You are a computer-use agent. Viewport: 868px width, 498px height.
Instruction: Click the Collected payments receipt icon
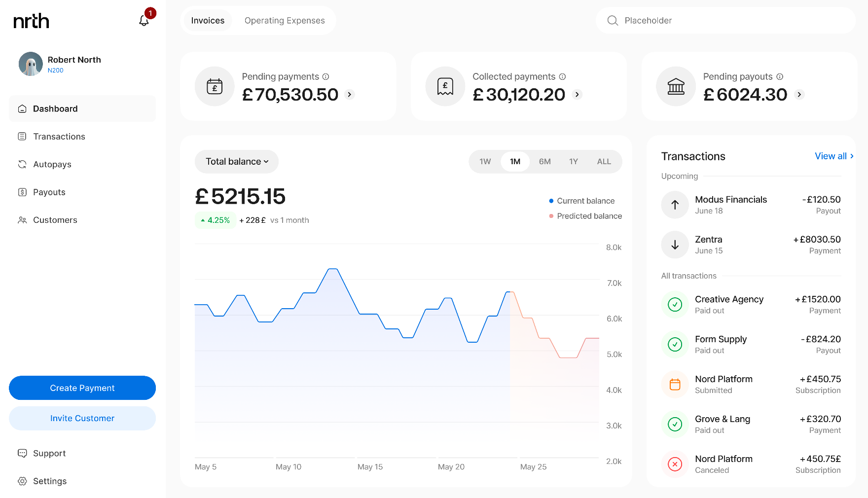pos(445,86)
